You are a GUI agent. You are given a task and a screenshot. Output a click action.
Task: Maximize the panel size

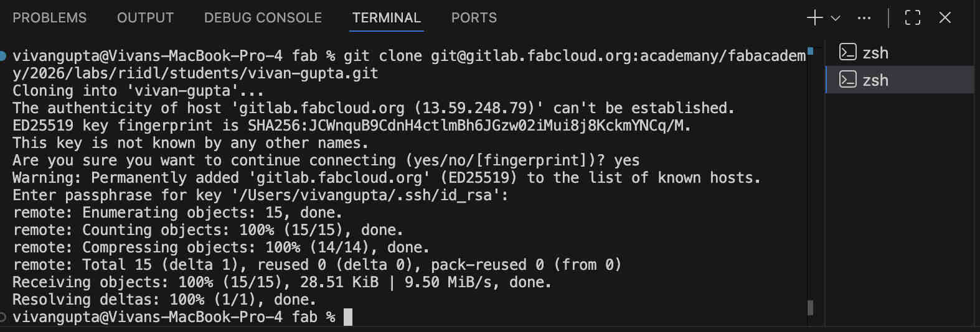point(912,18)
